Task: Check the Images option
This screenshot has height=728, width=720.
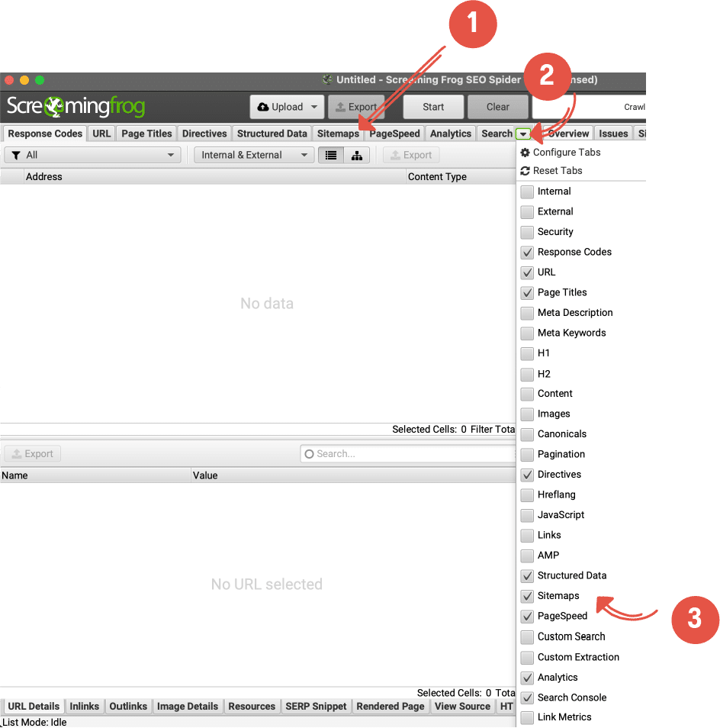Action: pos(527,414)
